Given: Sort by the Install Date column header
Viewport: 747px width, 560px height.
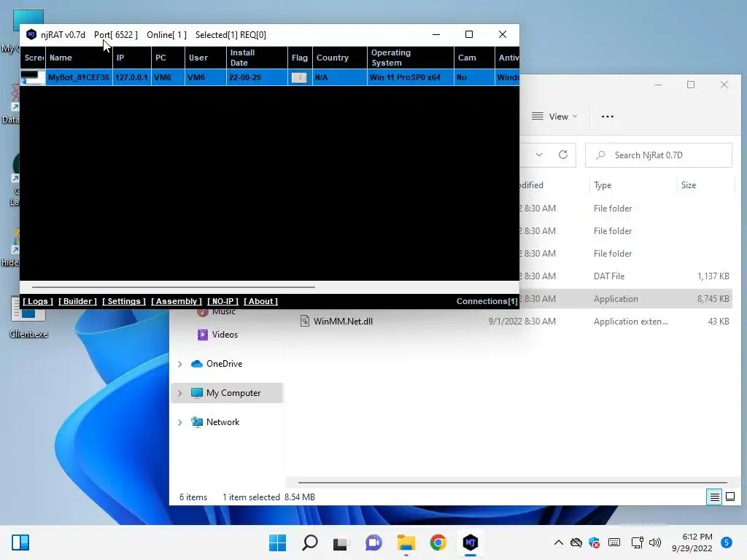Looking at the screenshot, I should pos(257,58).
